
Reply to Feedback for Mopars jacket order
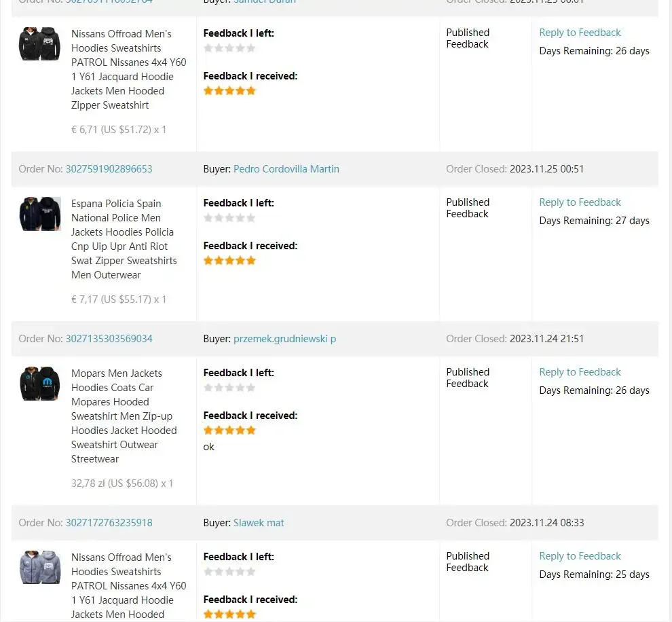(580, 372)
